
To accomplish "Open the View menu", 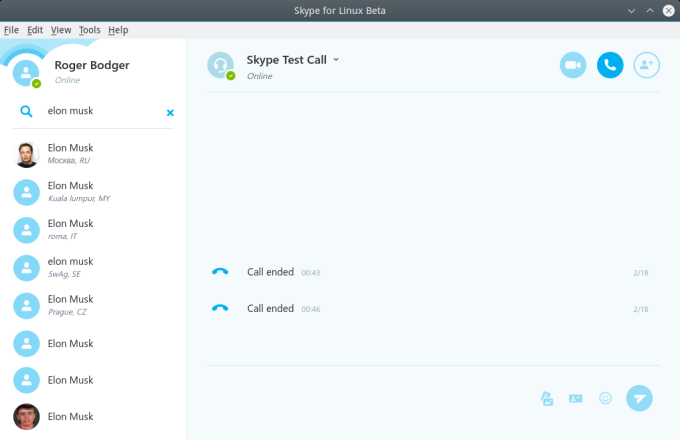I will tap(61, 30).
